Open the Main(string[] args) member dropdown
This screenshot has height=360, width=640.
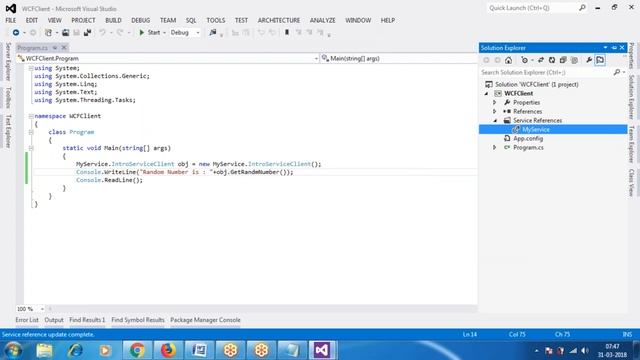(398, 58)
